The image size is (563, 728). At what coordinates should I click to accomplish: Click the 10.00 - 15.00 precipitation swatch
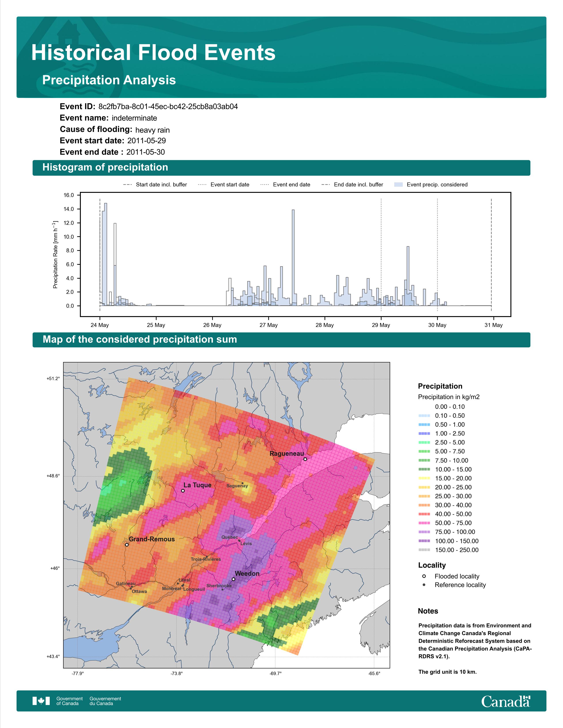tap(424, 469)
